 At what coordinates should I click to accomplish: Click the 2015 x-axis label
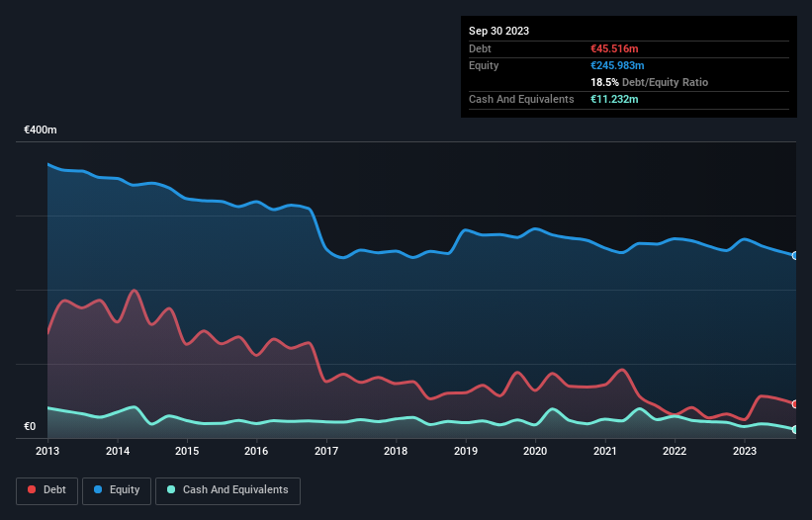pos(187,451)
